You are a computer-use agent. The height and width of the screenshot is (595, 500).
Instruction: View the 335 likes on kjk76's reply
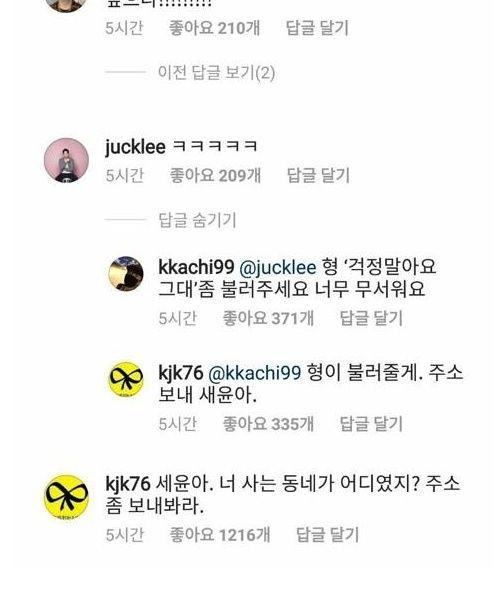pyautogui.click(x=268, y=424)
